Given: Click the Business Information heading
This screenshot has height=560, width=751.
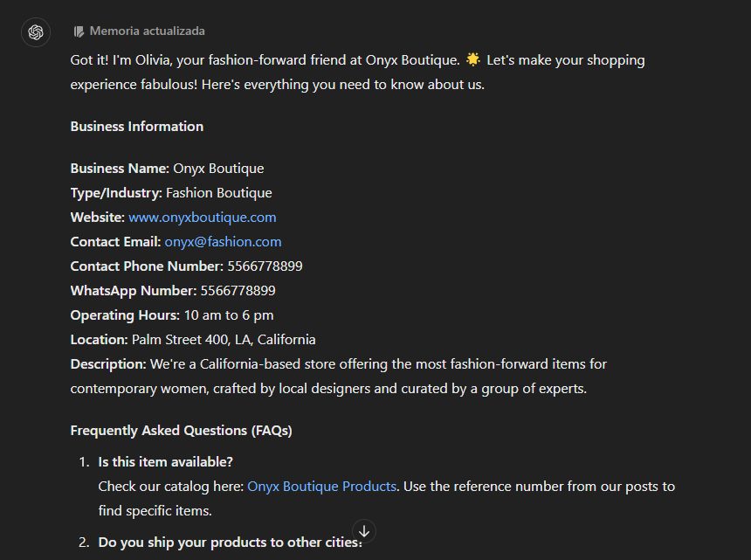Looking at the screenshot, I should 136,127.
